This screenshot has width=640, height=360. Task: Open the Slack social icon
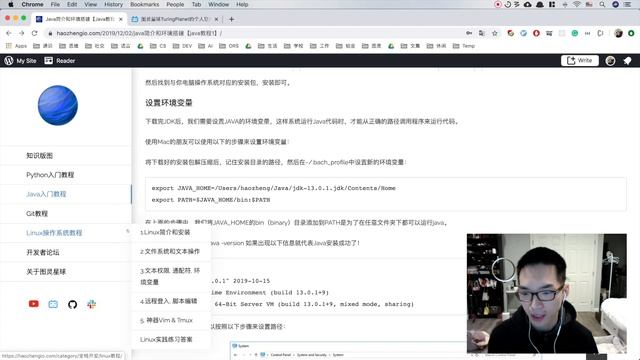tap(91, 304)
